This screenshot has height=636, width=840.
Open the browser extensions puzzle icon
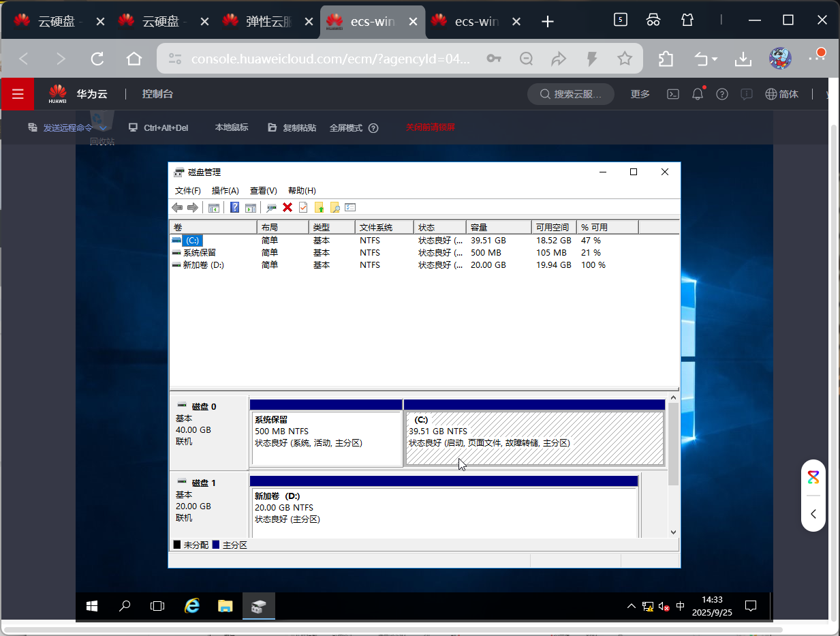(x=666, y=59)
